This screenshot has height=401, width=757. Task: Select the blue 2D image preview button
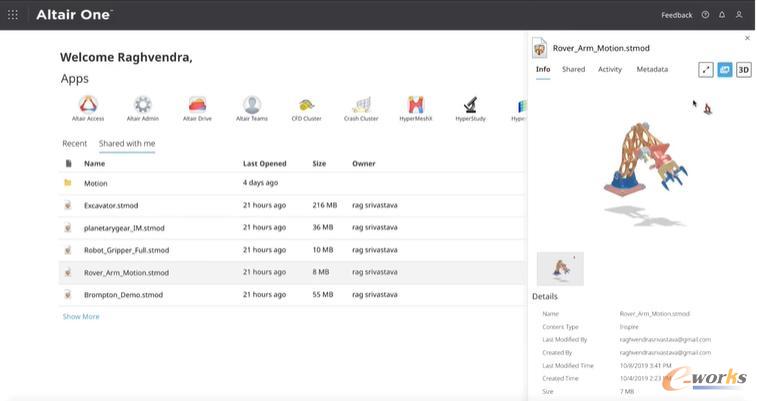(725, 70)
